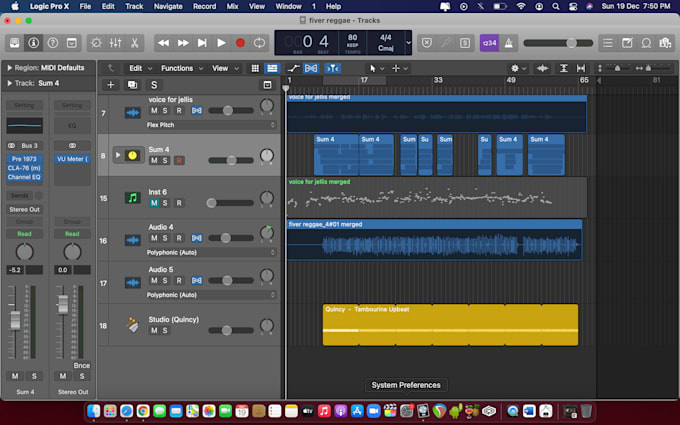Image resolution: width=680 pixels, height=425 pixels.
Task: Open the LCD display mode dropdown
Action: (408, 42)
